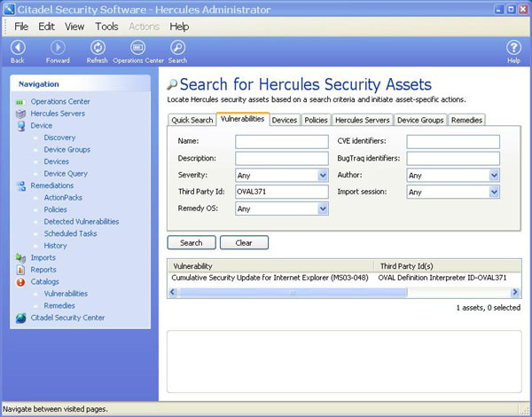
Task: Open Help using the question mark icon
Action: [513, 48]
